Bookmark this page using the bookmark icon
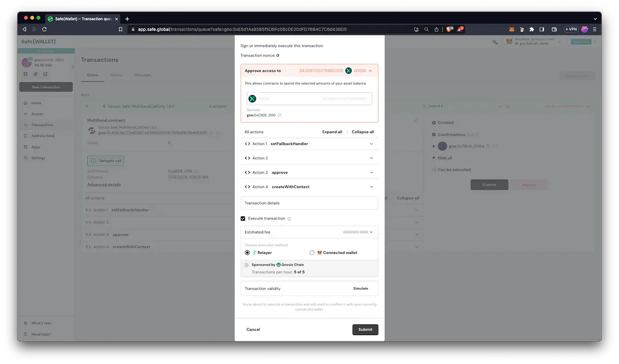 pyautogui.click(x=120, y=29)
